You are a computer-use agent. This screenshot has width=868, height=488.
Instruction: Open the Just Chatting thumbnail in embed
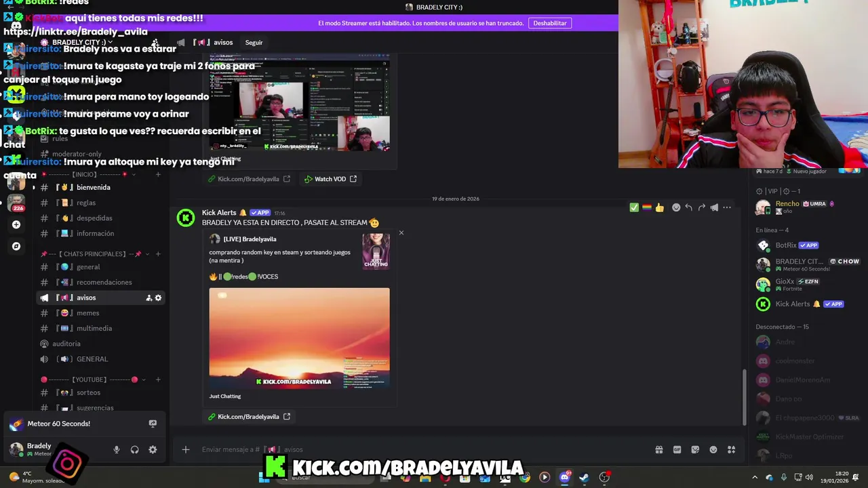[x=376, y=251]
